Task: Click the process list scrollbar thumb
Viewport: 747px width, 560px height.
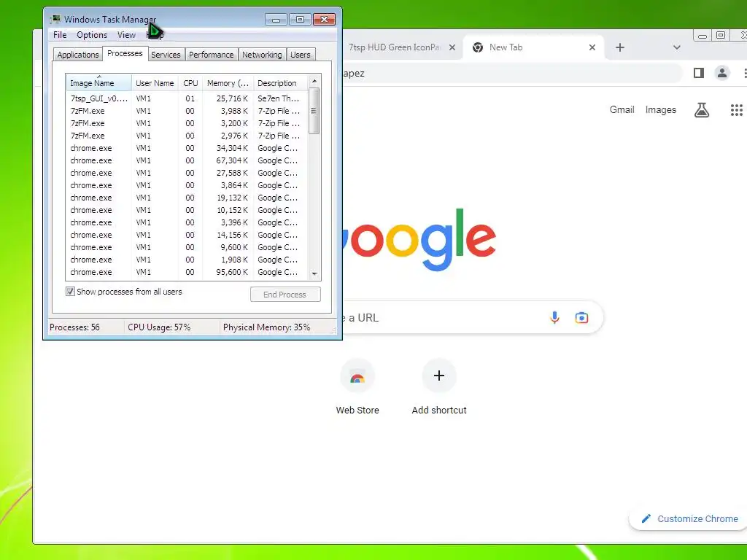Action: pos(314,111)
